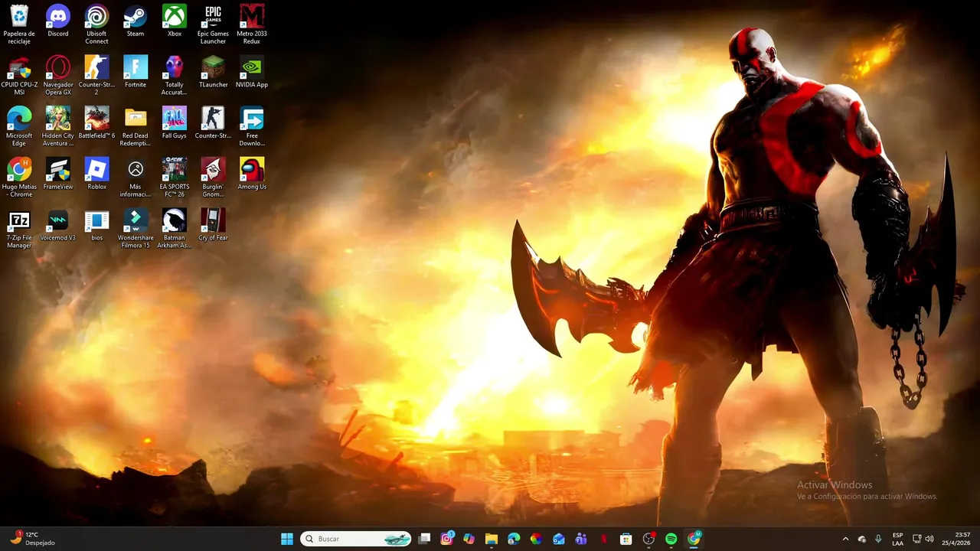Select the Among Us desktop icon
This screenshot has height=551, width=980.
[x=252, y=174]
